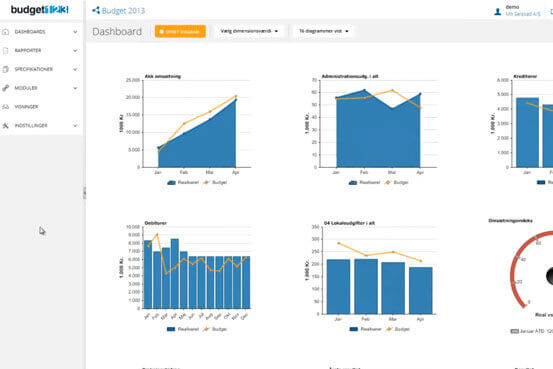Image resolution: width=553 pixels, height=369 pixels.
Task: Expand the Rapporter menu chevron
Action: point(75,50)
